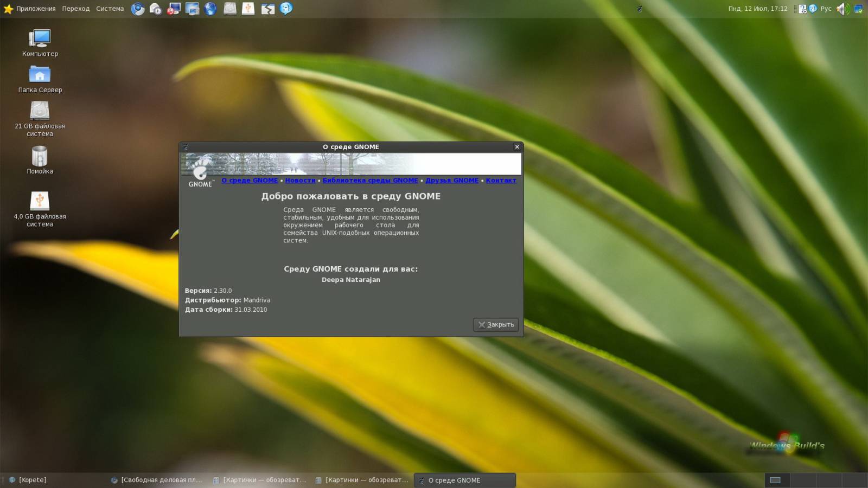Follow the Друзья GNOME link
The height and width of the screenshot is (488, 868).
452,181
